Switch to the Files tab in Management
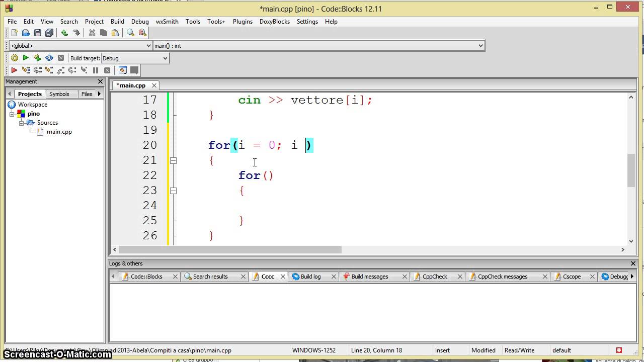Image resolution: width=644 pixels, height=362 pixels. [x=87, y=94]
